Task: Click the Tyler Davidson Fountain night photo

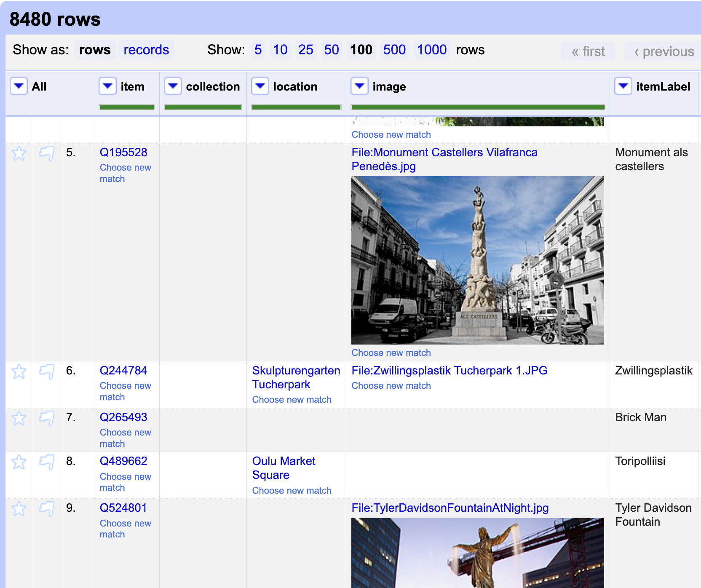Action: tap(478, 553)
